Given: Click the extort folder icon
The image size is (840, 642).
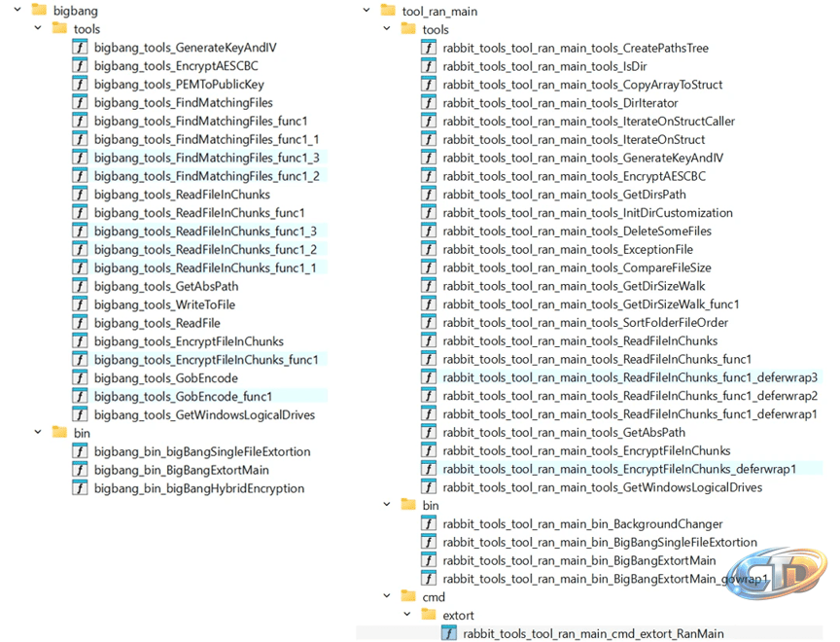Looking at the screenshot, I should coord(429,614).
